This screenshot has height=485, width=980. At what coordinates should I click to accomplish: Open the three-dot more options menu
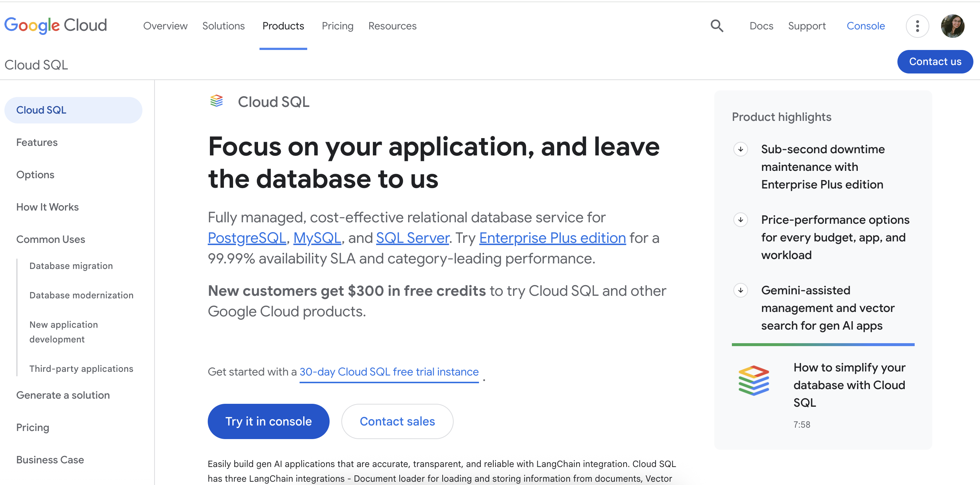pyautogui.click(x=917, y=26)
